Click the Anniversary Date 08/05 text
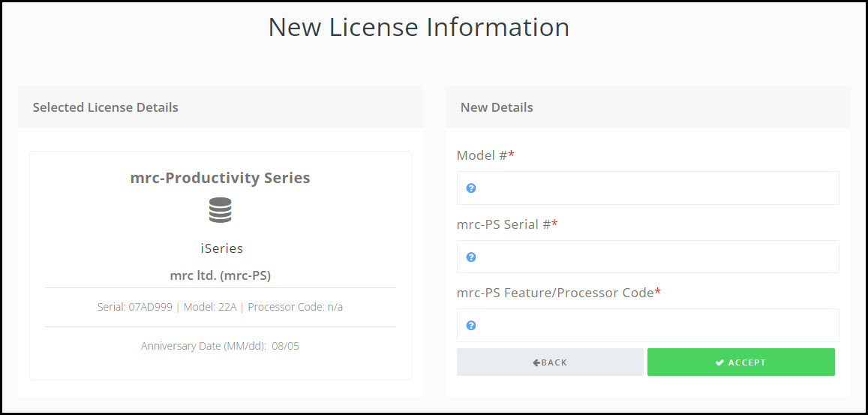Screen dimensions: 868x415 tap(221, 346)
